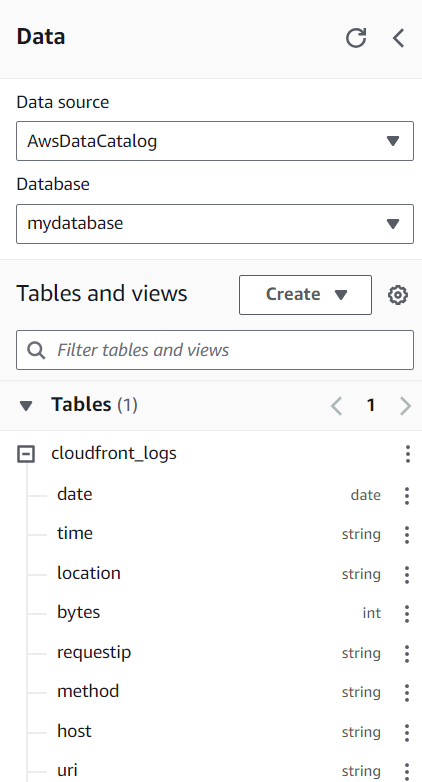Click the search magnifier icon

tap(36, 350)
